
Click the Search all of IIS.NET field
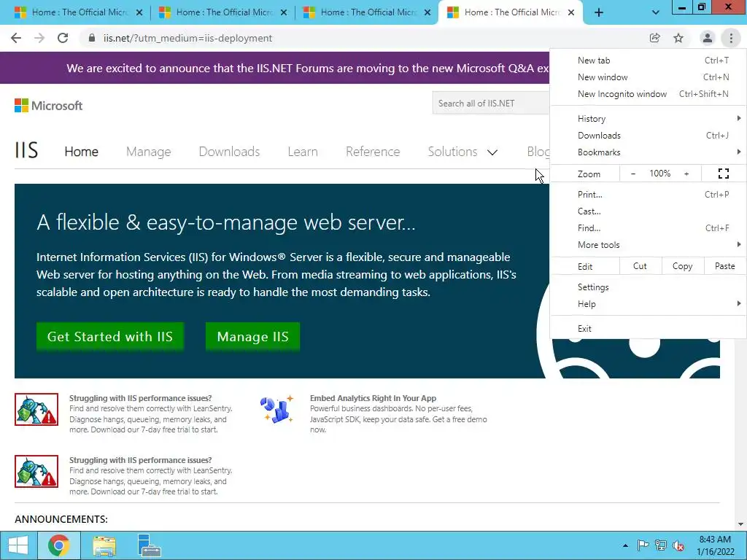click(491, 104)
